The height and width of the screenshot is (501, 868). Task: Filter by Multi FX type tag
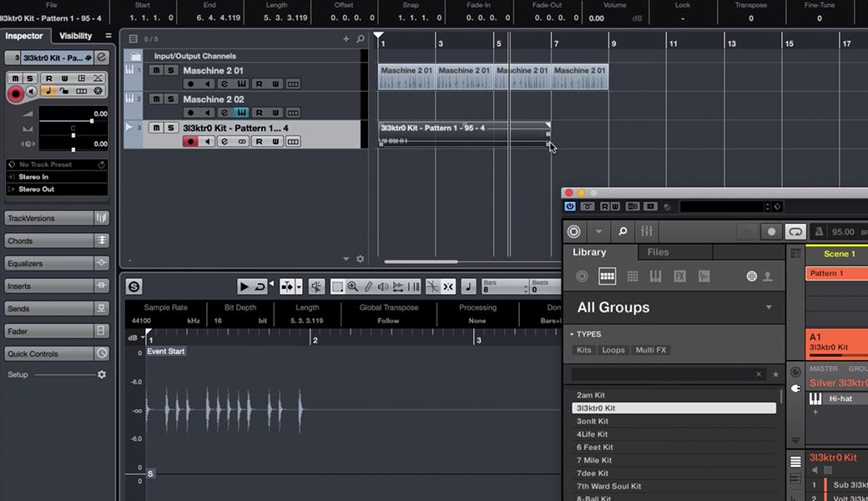coord(650,350)
